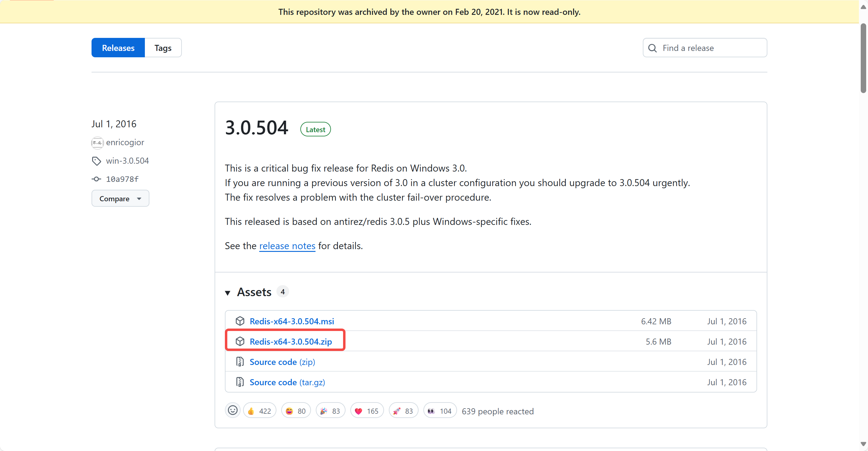
Task: Click the tag icon beside win-3.0.504
Action: [x=96, y=161]
